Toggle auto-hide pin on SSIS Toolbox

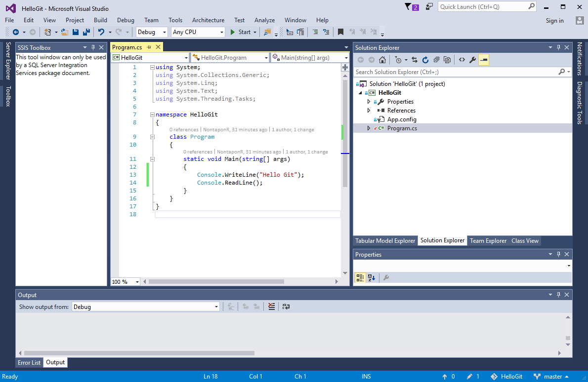[93, 47]
